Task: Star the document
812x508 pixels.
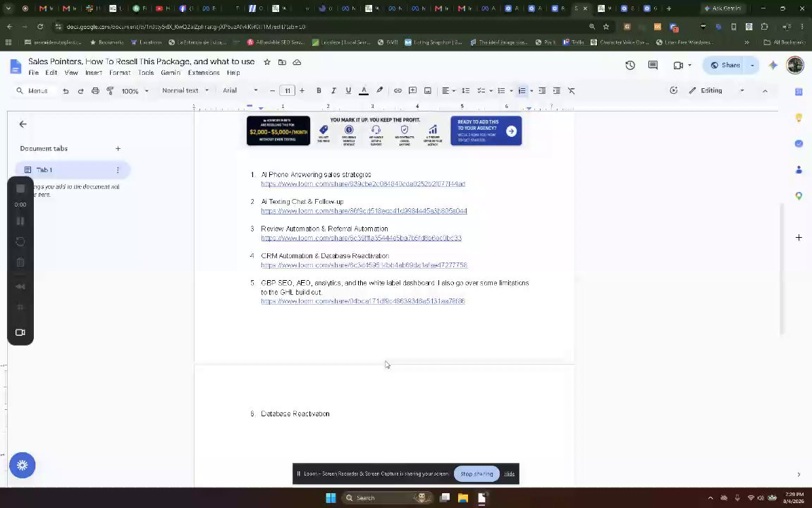Action: pos(267,62)
